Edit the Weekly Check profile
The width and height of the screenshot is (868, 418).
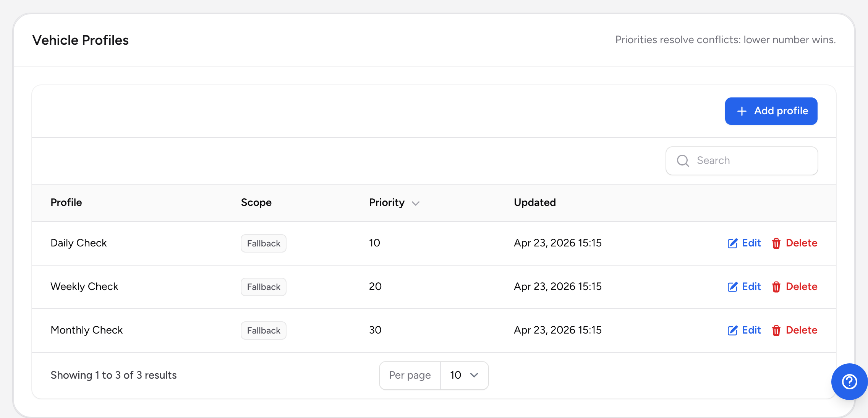coord(744,287)
